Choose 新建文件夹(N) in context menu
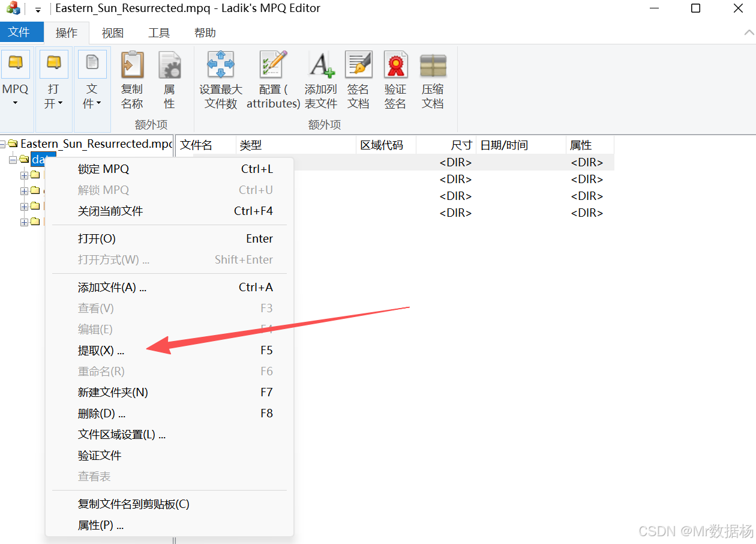 coord(169,393)
